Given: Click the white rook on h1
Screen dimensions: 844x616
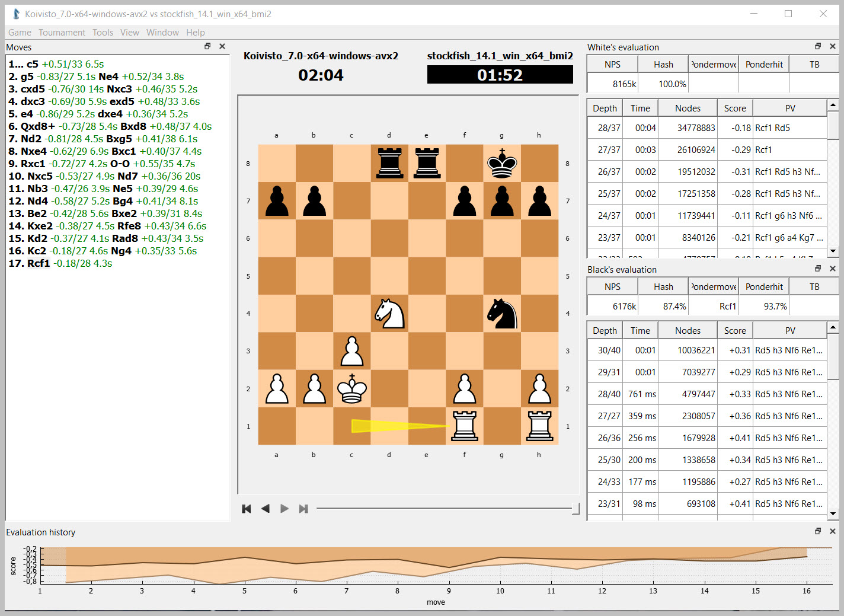Looking at the screenshot, I should coord(539,426).
